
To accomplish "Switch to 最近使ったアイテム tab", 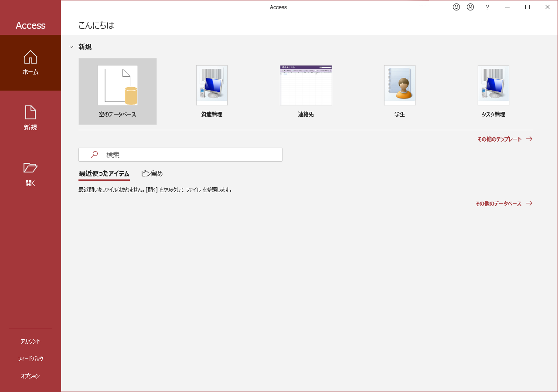I will coord(104,174).
